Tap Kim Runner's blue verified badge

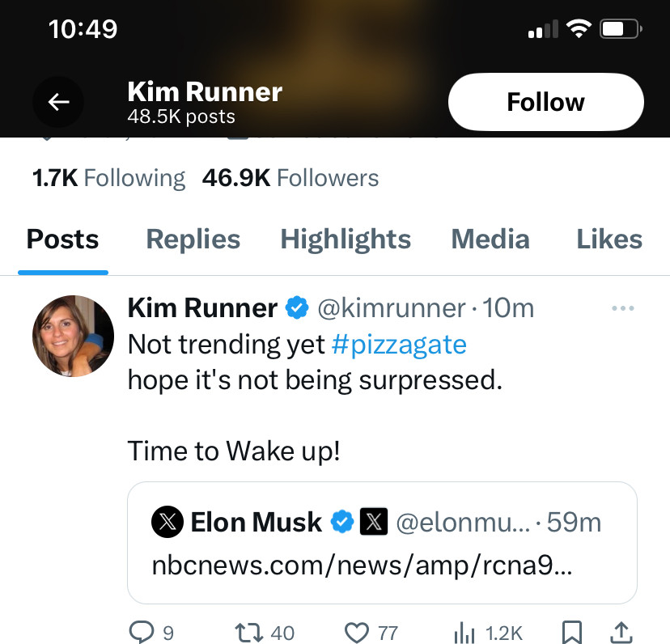point(296,308)
